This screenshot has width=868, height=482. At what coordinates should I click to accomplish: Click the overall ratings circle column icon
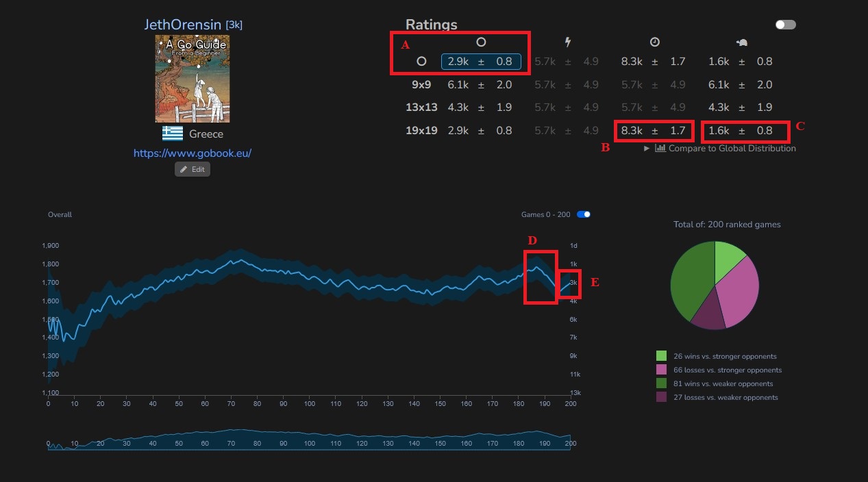(x=481, y=42)
